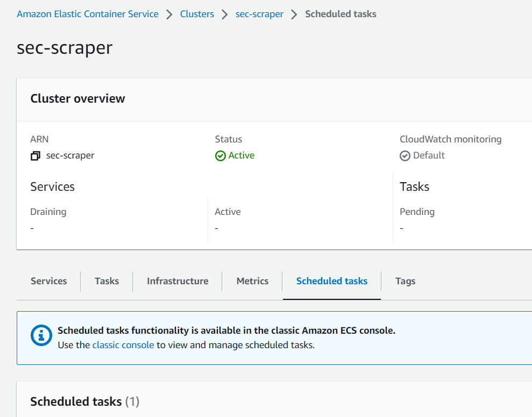Image resolution: width=532 pixels, height=417 pixels.
Task: Click the Services section heading in overview
Action: [x=53, y=187]
